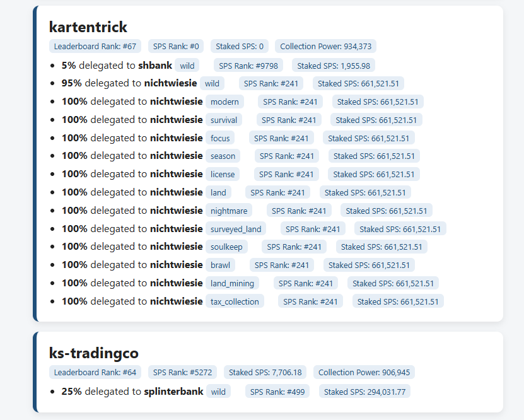Select the Leaderboard Rank #67 badge

tap(95, 46)
